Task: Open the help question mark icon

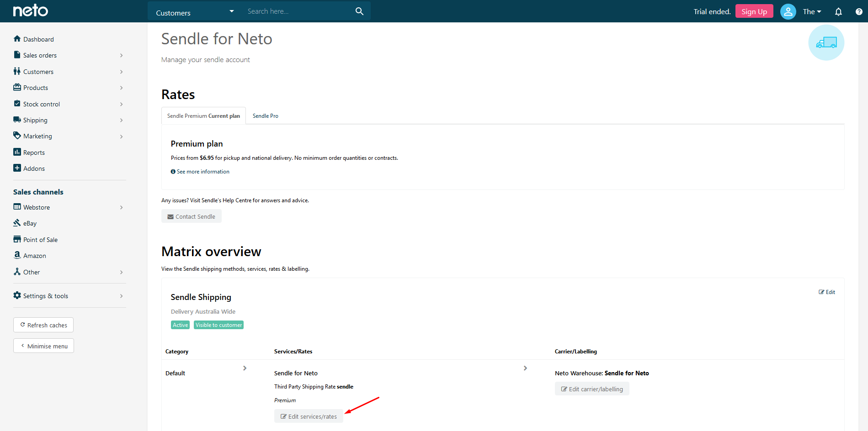Action: [859, 12]
